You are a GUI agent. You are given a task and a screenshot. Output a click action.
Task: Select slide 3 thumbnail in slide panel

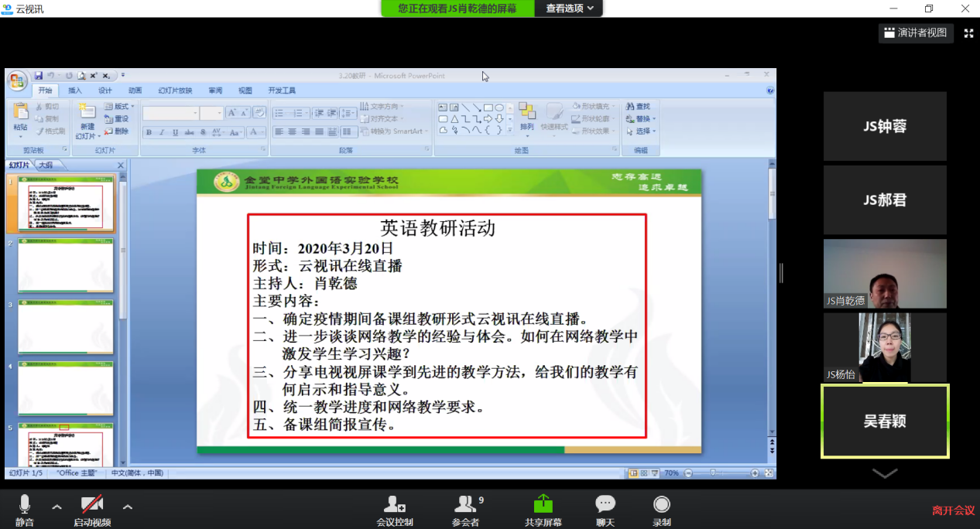coord(66,327)
